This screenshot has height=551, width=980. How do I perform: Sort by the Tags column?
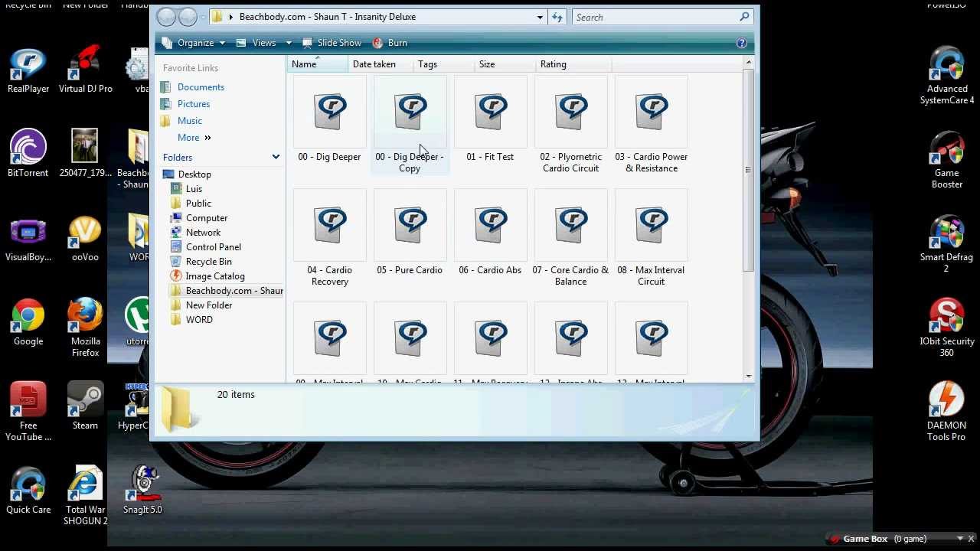[x=444, y=64]
